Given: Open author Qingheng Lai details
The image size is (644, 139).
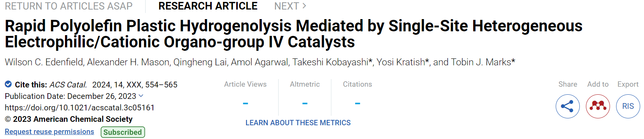Looking at the screenshot, I should (200, 62).
